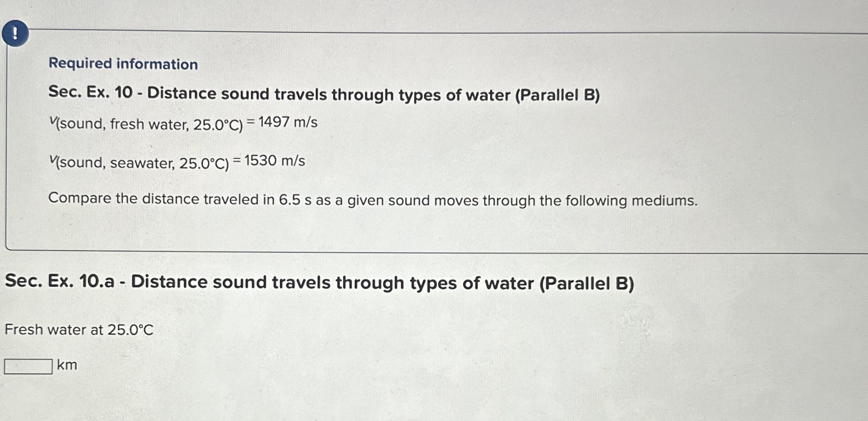The height and width of the screenshot is (421, 868).
Task: Click the blue exclamation alert icon
Action: pos(16,33)
